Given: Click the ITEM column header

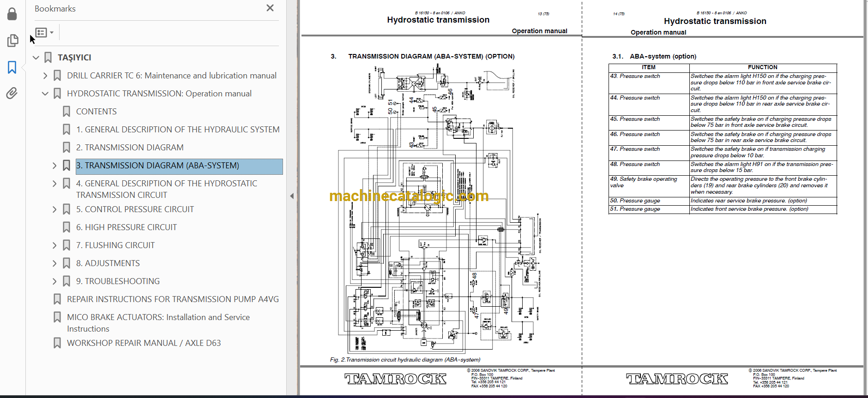Looking at the screenshot, I should (649, 67).
